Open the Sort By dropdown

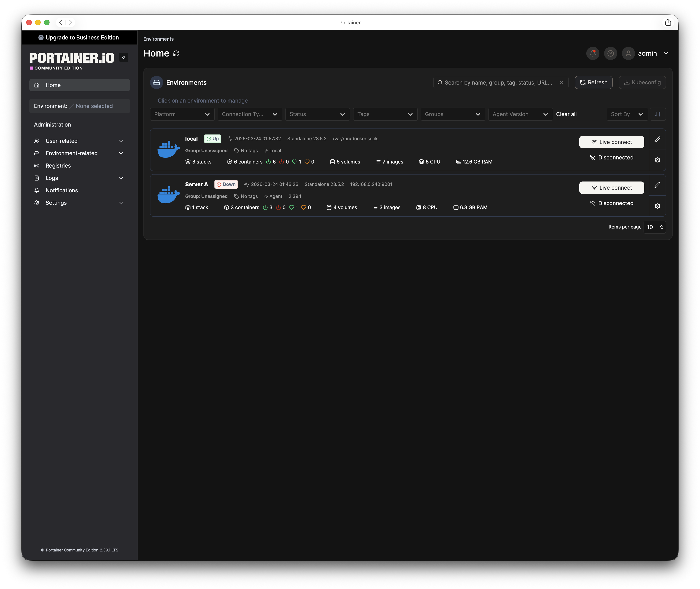pyautogui.click(x=627, y=114)
